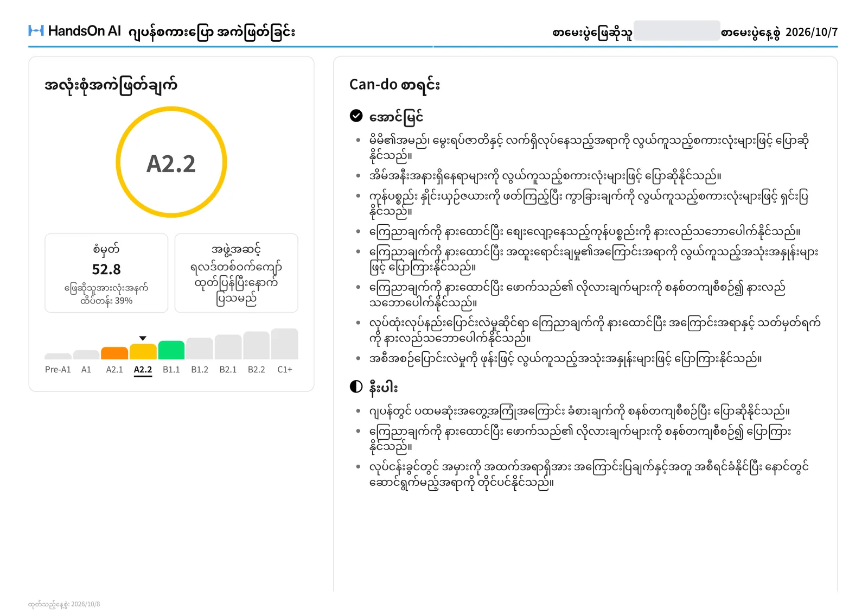Select the A1 level label
This screenshot has height=614, width=868.
(x=86, y=370)
